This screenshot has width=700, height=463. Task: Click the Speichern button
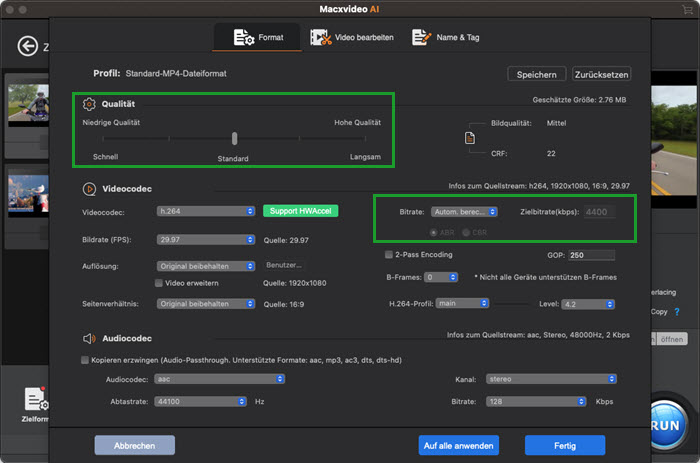[537, 74]
